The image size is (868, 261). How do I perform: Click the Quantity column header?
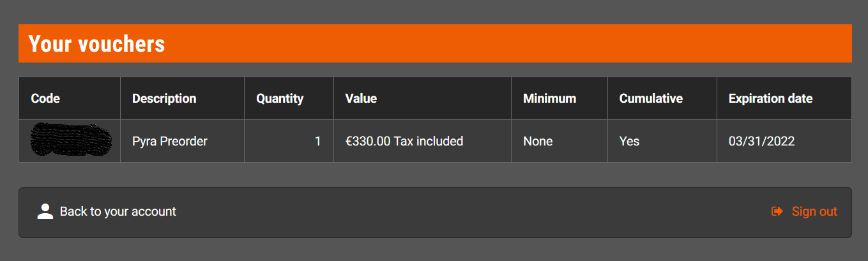(280, 98)
